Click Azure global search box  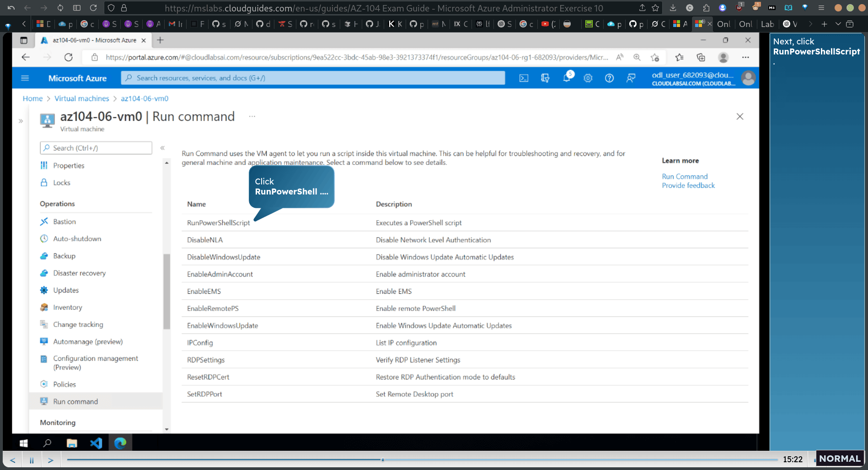point(313,78)
